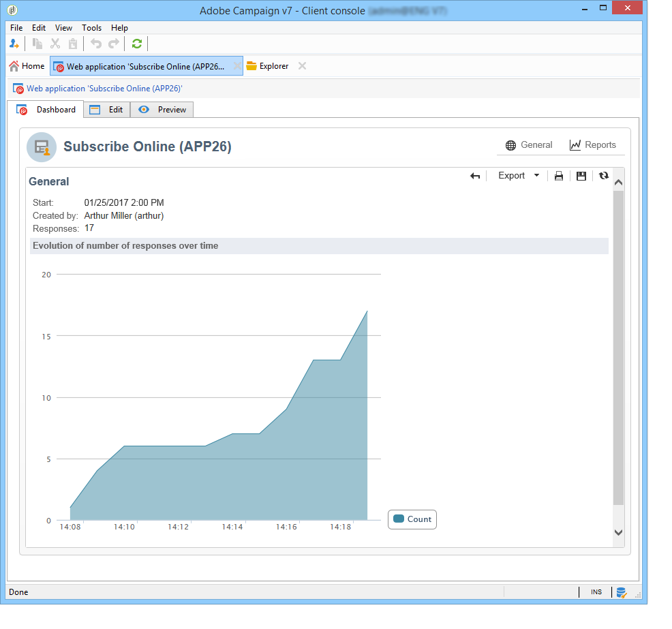Open the Tools menu

tap(92, 28)
